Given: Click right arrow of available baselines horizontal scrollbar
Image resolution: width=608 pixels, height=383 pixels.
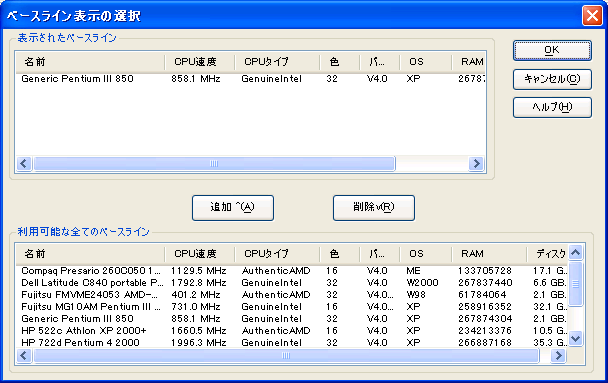Looking at the screenshot, I should pos(558,355).
